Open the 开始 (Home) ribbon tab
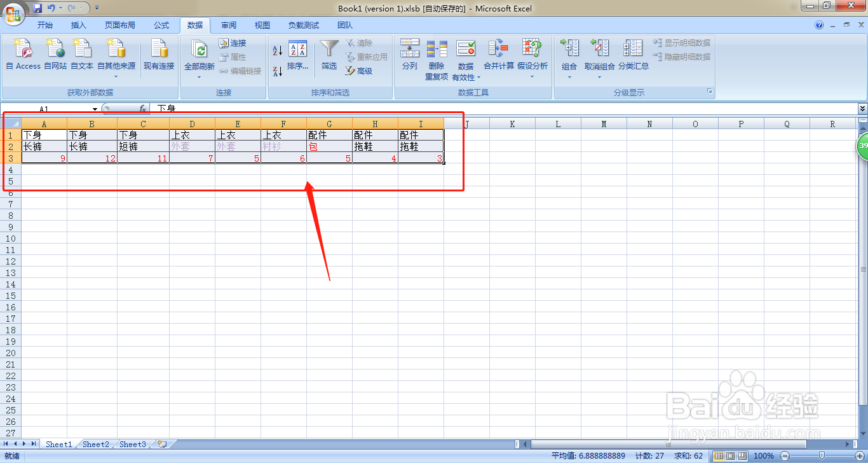Viewport: 868px width, 463px height. click(44, 25)
